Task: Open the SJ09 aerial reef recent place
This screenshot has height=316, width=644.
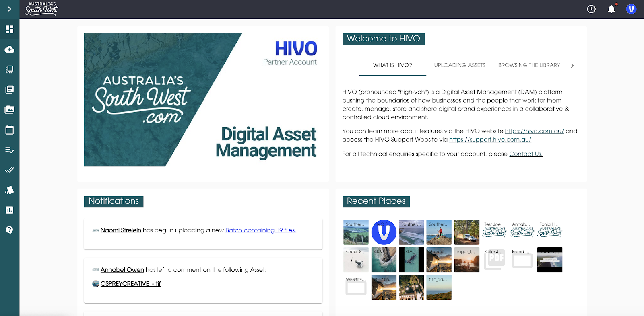Action: [x=384, y=260]
